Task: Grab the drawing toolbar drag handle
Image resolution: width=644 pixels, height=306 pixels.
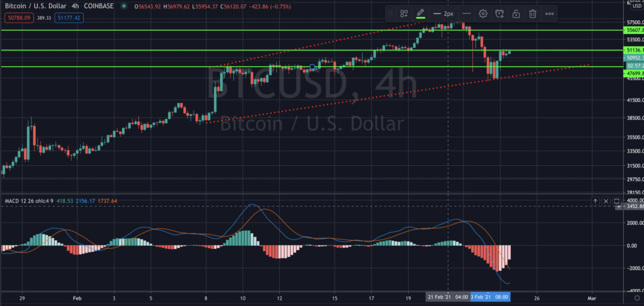Action: click(x=390, y=14)
